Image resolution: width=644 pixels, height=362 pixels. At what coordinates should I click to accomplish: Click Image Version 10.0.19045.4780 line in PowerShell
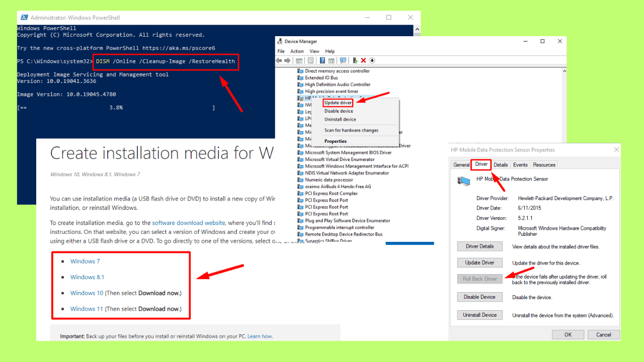(x=67, y=95)
